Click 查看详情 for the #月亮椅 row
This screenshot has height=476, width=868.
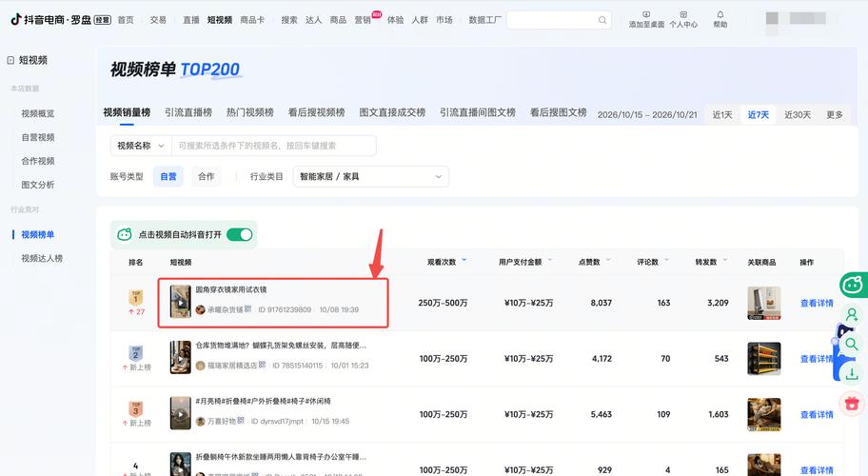pyautogui.click(x=817, y=414)
